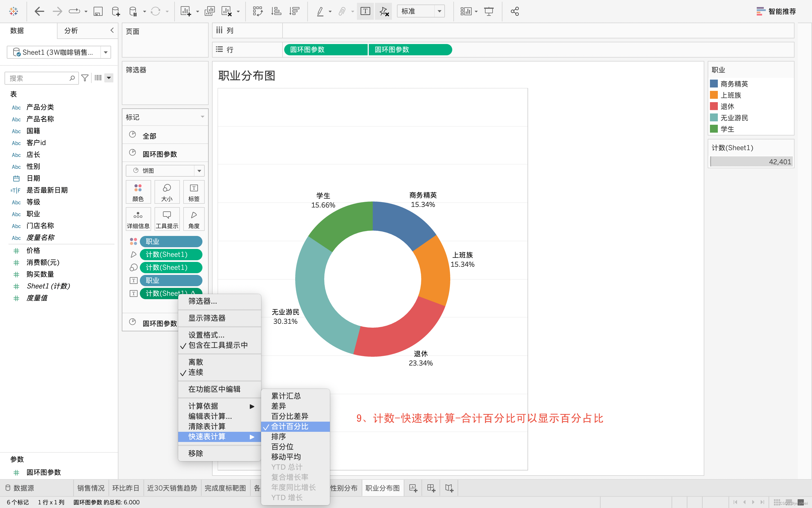
Task: Select 连续 continuous option
Action: coord(219,372)
